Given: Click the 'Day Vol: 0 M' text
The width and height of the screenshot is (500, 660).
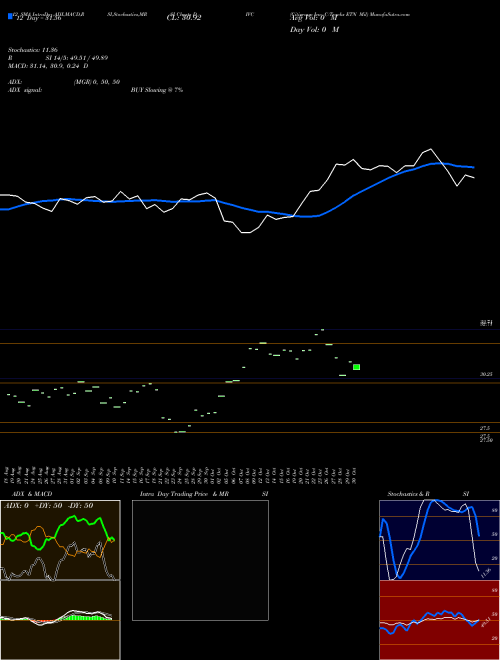Looking at the screenshot, I should [x=314, y=29].
